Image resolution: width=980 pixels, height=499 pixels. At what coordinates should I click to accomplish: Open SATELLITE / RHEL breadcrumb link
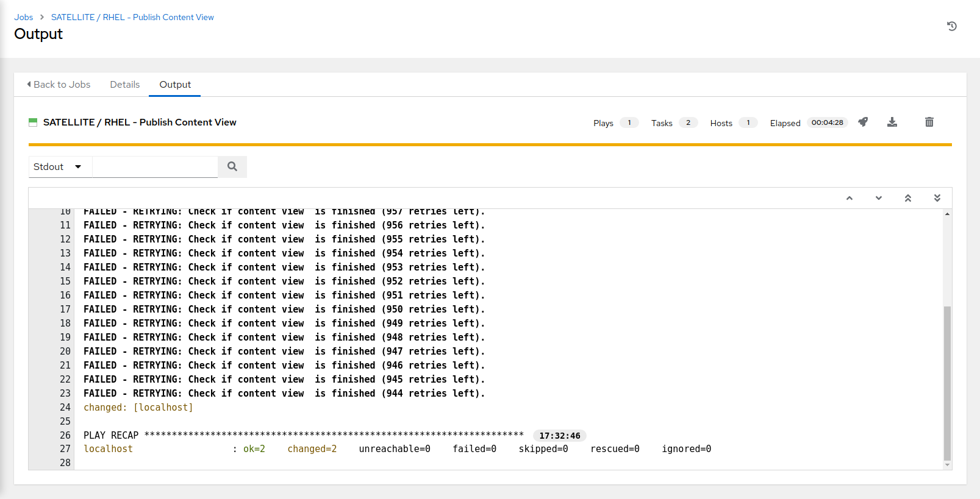[x=132, y=17]
